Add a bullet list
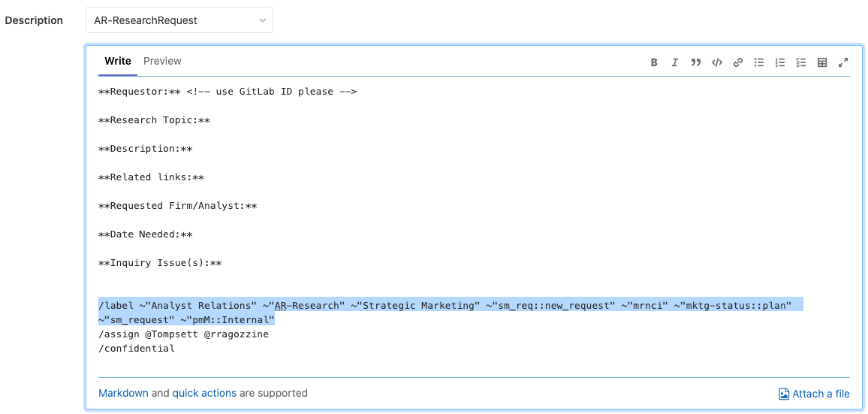 point(759,62)
